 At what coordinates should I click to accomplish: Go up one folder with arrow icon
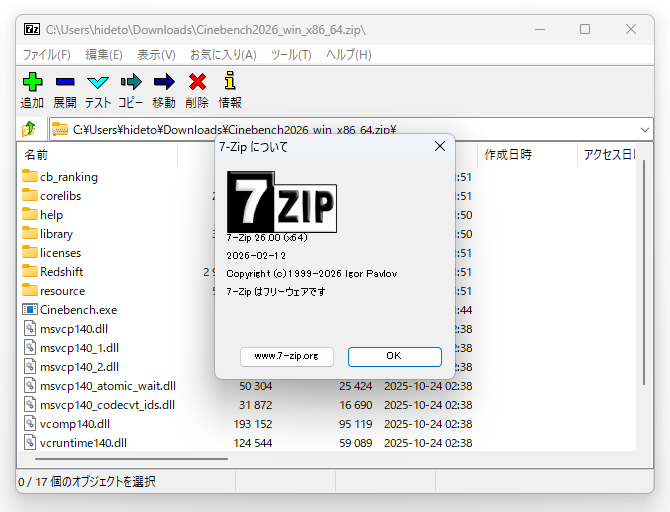click(29, 129)
